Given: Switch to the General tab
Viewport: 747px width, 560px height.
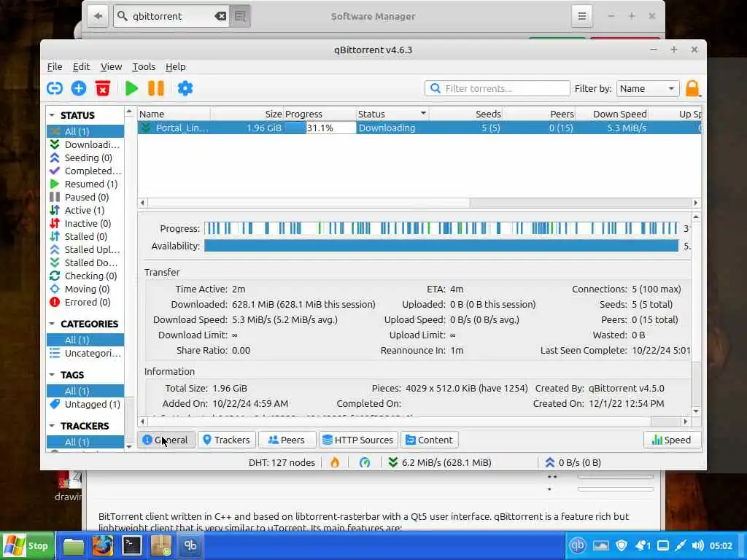Looking at the screenshot, I should (166, 440).
